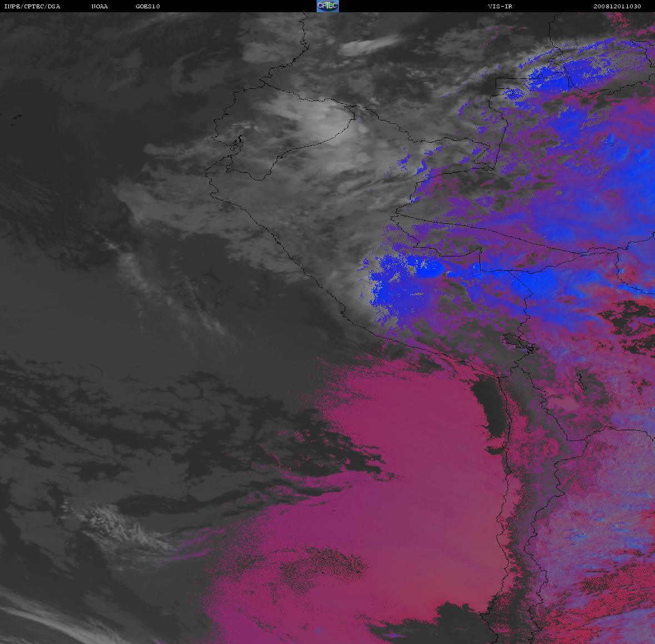Click the 'GOES10' satellite label
The height and width of the screenshot is (644, 655).
tap(148, 6)
